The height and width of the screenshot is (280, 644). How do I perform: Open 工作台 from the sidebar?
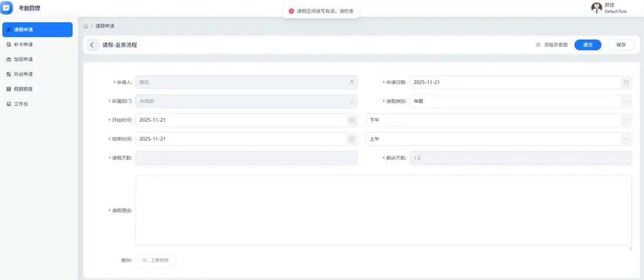(38, 104)
